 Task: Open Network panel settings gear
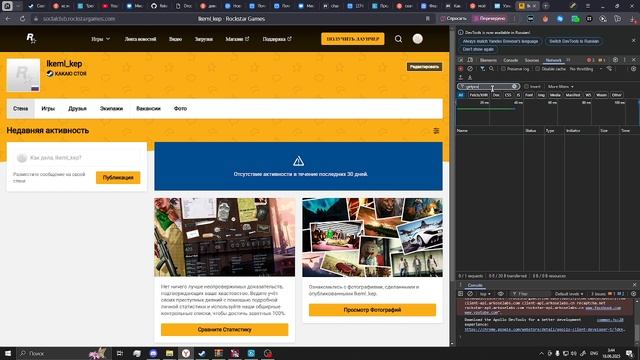633,69
